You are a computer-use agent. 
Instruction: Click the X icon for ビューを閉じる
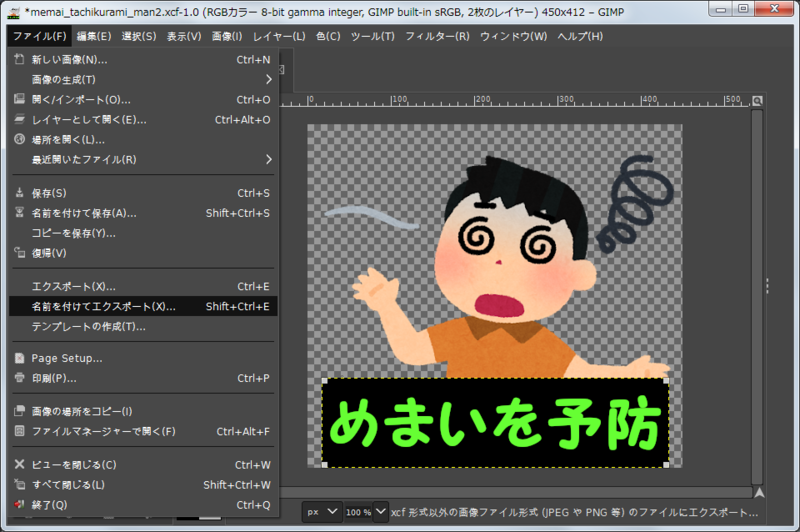(19, 464)
